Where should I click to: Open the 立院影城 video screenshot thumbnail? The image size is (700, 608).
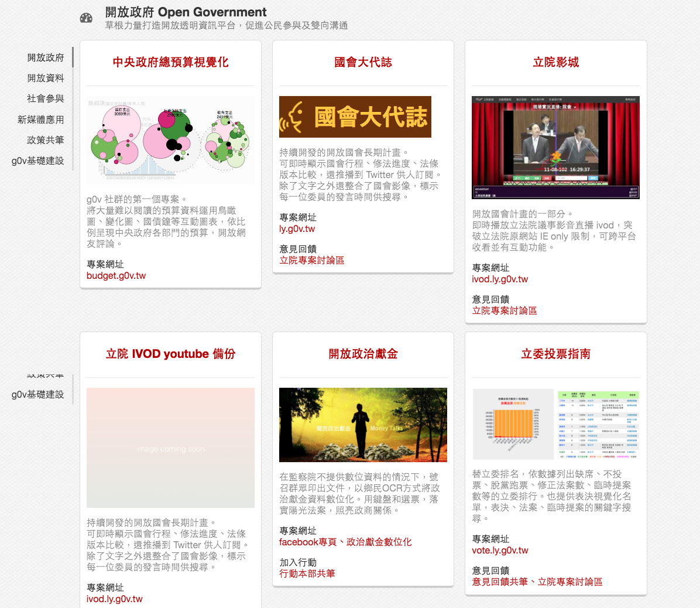555,148
